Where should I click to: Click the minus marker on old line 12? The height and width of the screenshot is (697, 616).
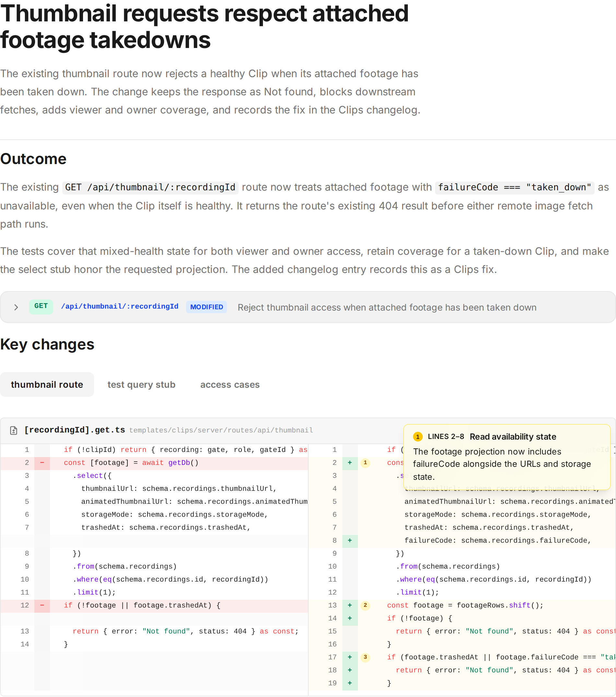(x=42, y=605)
